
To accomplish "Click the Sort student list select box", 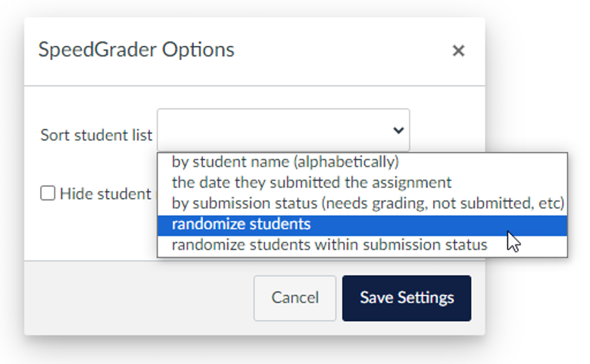I will [x=283, y=131].
